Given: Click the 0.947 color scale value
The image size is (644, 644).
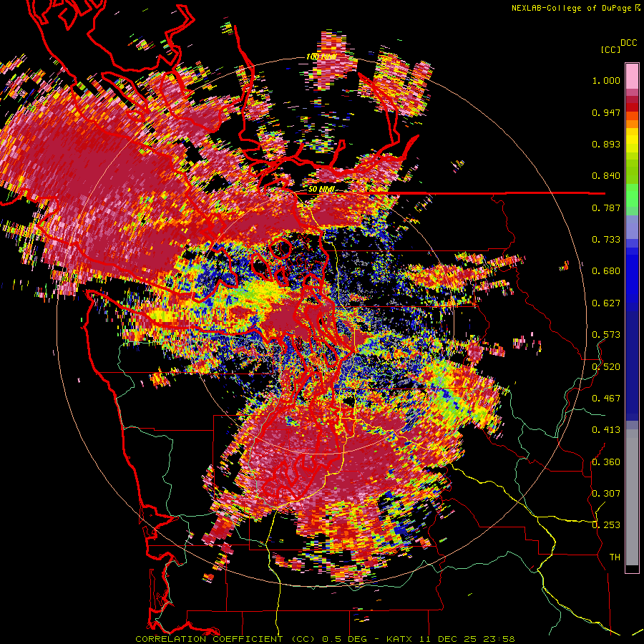Looking at the screenshot, I should pyautogui.click(x=606, y=112).
